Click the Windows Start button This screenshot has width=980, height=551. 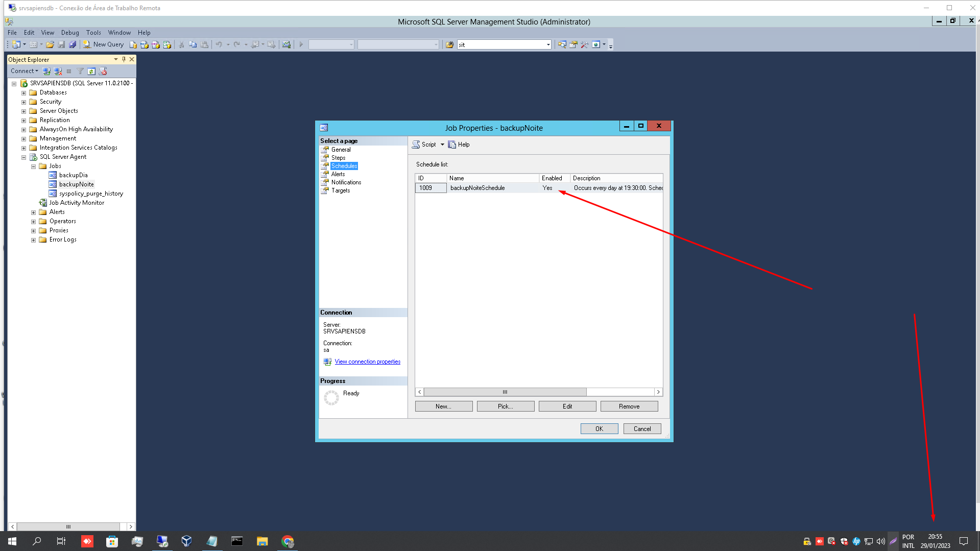12,541
